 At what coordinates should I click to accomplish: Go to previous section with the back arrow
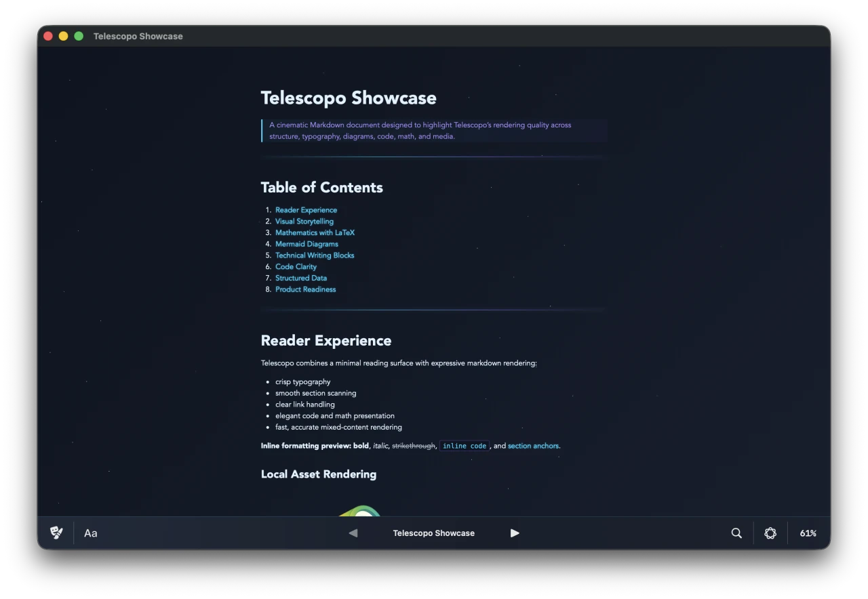353,533
